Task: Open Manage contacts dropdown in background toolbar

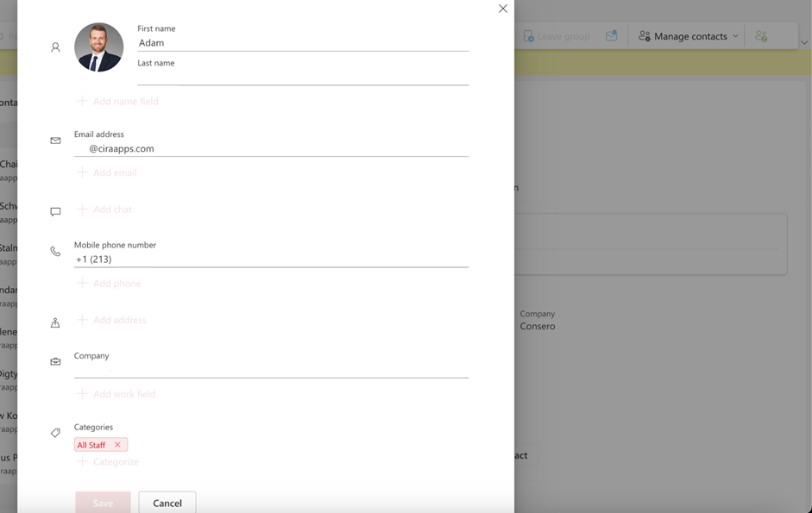Action: 689,36
